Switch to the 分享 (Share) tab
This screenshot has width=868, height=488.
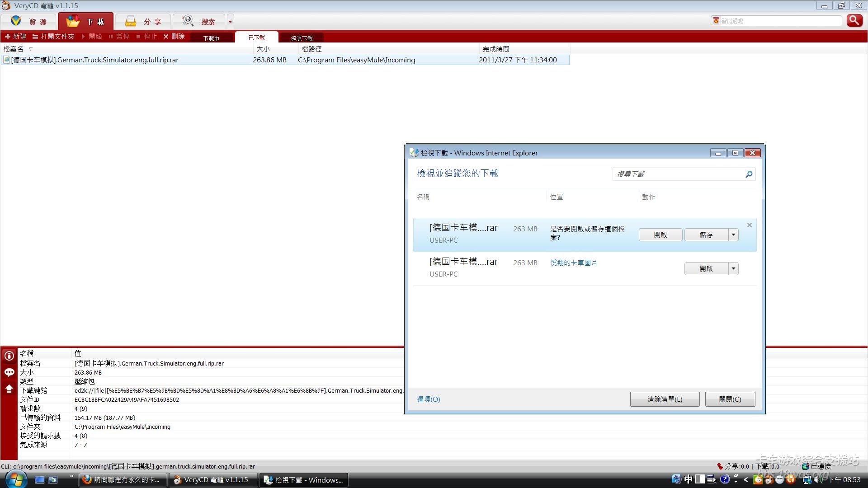143,21
